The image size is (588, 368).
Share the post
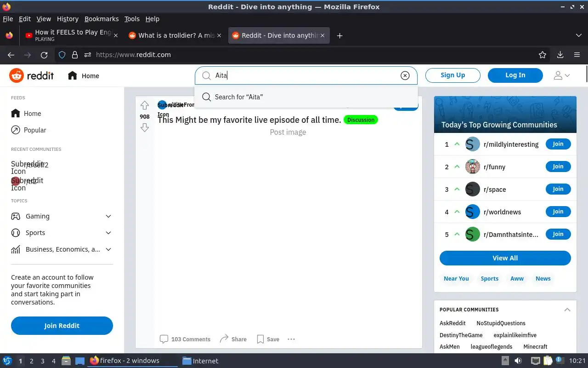[233, 339]
